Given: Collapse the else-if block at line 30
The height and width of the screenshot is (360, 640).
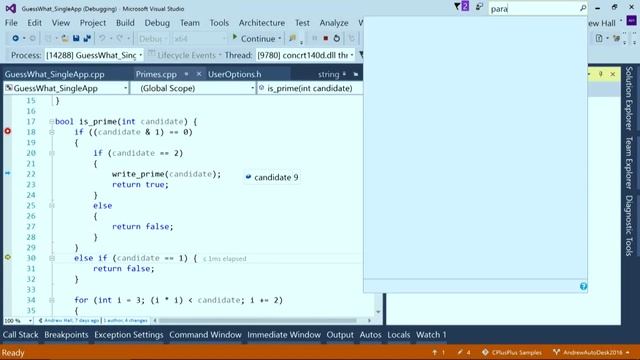Looking at the screenshot, I should [51, 258].
